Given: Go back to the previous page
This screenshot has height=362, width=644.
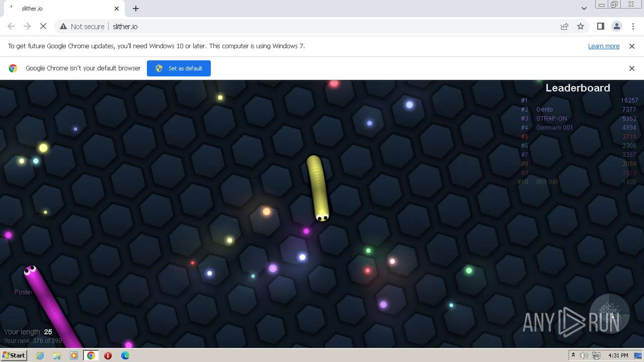Looking at the screenshot, I should tap(11, 26).
